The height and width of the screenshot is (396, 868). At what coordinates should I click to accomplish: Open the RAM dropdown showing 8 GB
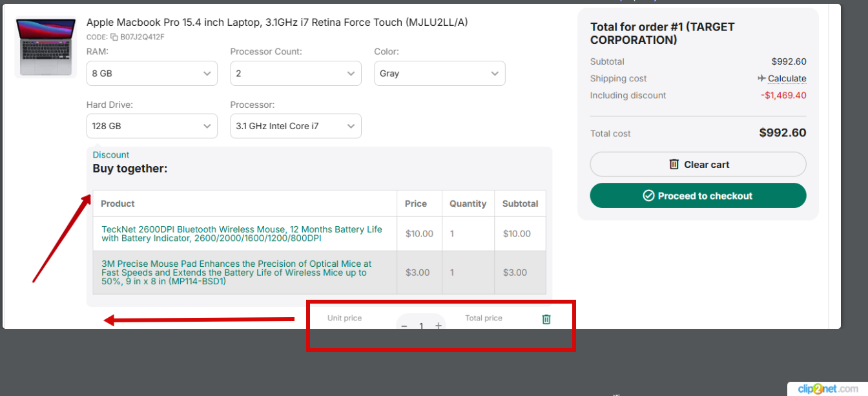tap(152, 74)
